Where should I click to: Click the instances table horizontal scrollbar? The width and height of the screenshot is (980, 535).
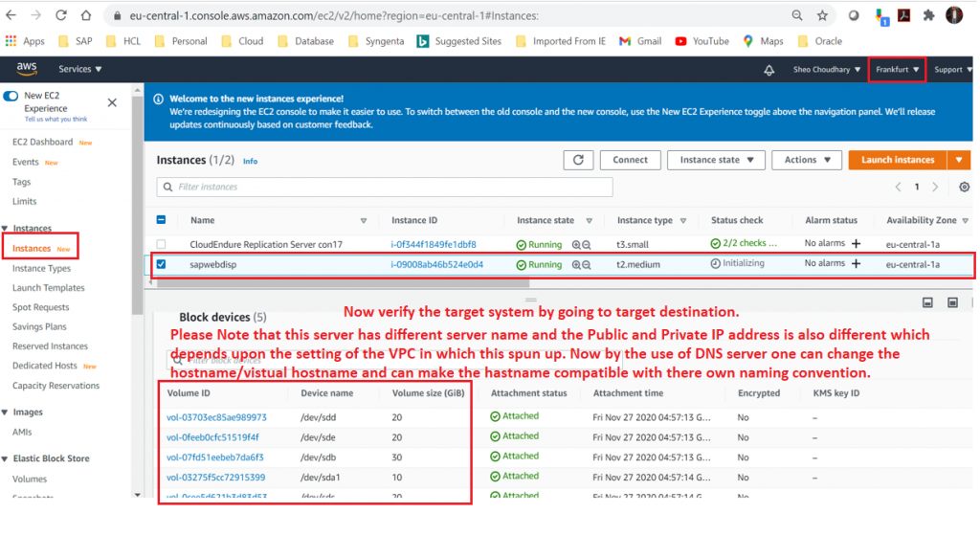coord(343,283)
